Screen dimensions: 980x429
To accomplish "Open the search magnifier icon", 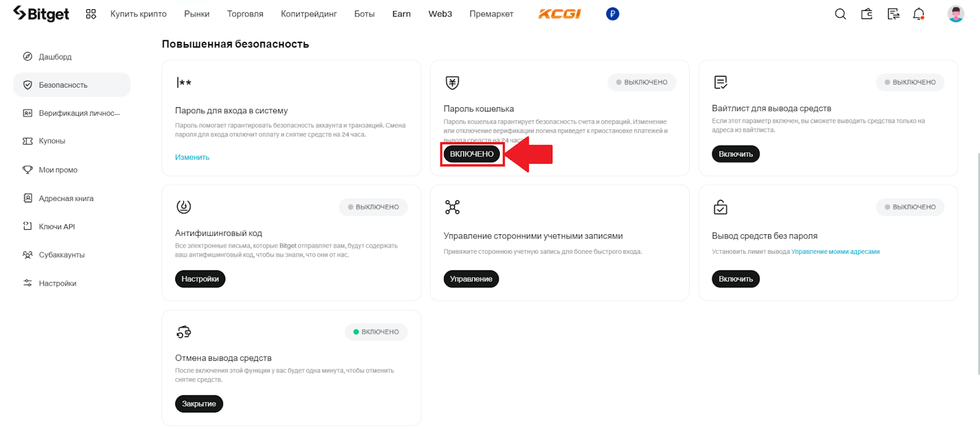I will (840, 14).
